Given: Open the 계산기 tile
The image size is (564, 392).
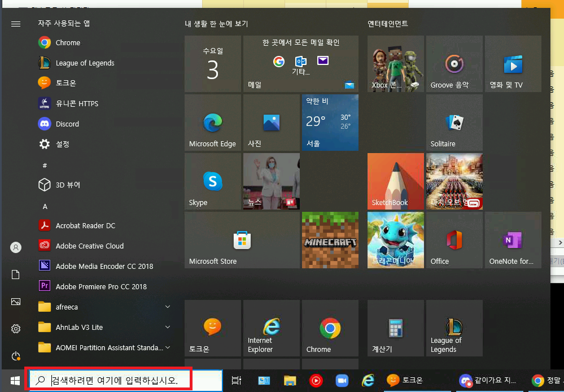Looking at the screenshot, I should click(x=396, y=328).
